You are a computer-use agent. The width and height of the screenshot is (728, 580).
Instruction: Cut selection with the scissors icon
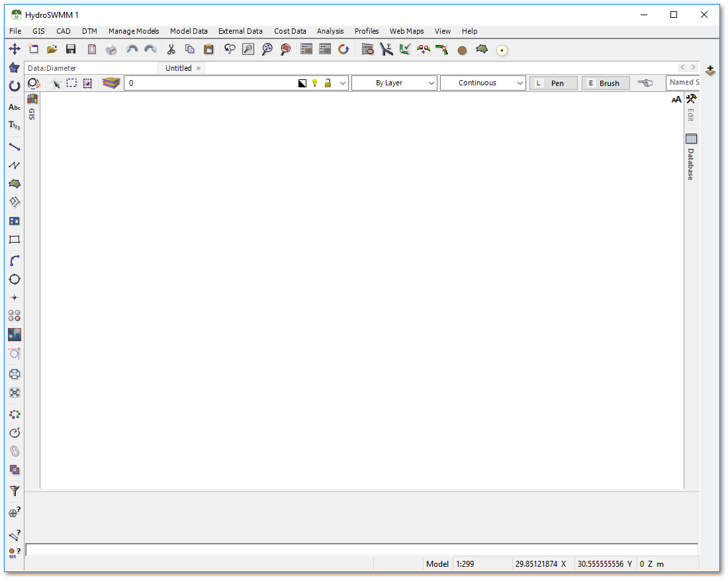(171, 49)
